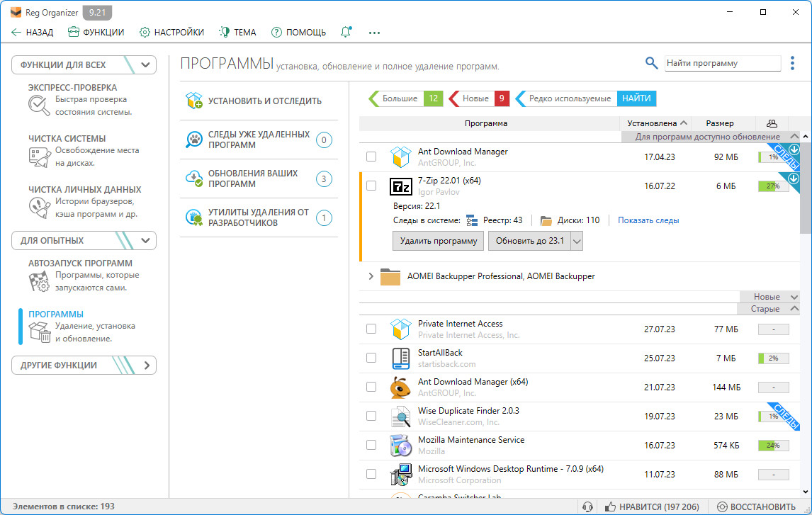This screenshot has width=812, height=515.
Task: Check the Private Internet Access checkbox
Action: click(371, 329)
